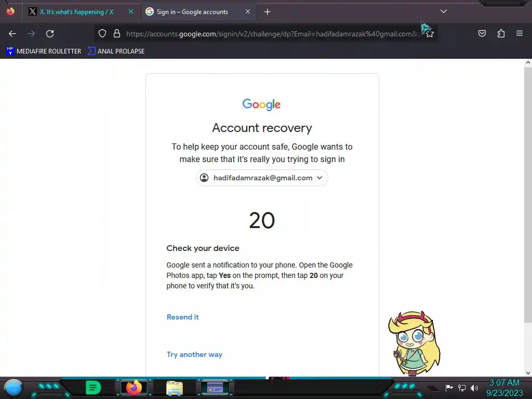
Task: Open the green notes taskbar app
Action: [93, 388]
